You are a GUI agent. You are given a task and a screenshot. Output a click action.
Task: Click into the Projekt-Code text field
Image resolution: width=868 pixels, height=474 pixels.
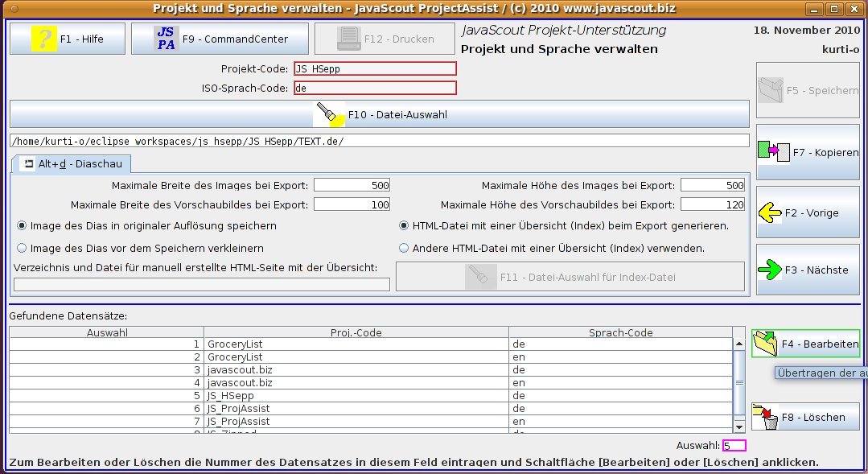375,69
